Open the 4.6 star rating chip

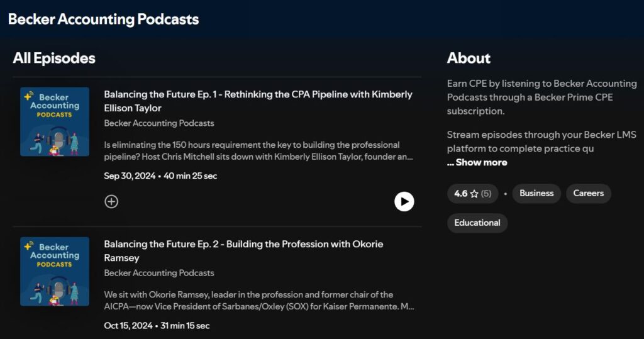[472, 194]
